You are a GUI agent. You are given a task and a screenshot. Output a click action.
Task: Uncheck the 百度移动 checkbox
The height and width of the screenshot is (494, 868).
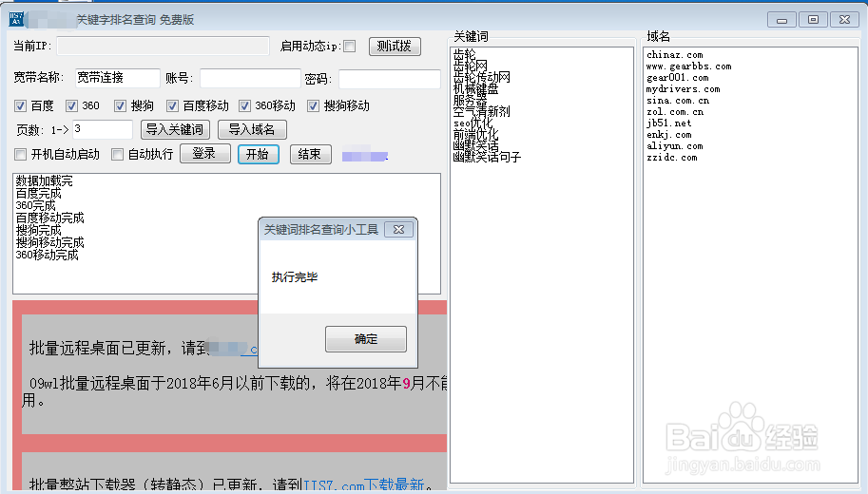tap(172, 105)
